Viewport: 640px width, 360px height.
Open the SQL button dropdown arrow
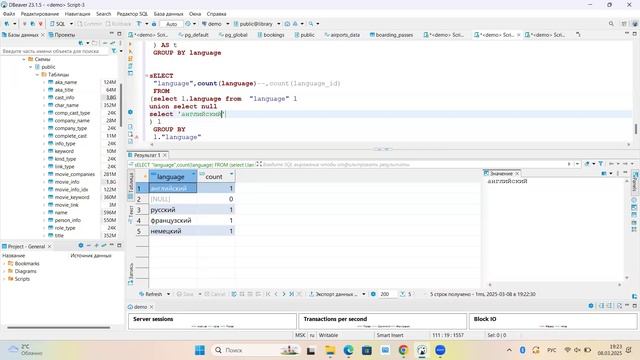(71, 24)
